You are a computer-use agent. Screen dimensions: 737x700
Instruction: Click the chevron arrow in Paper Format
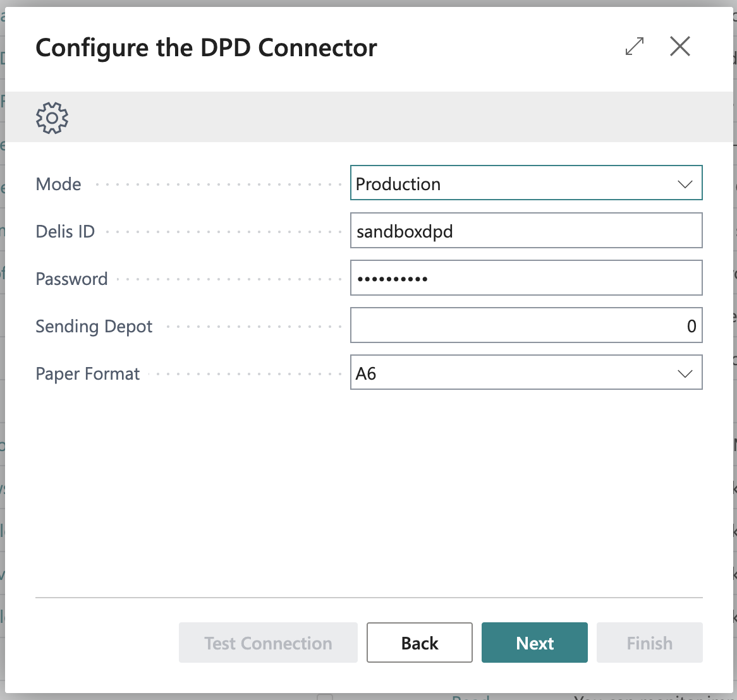685,373
